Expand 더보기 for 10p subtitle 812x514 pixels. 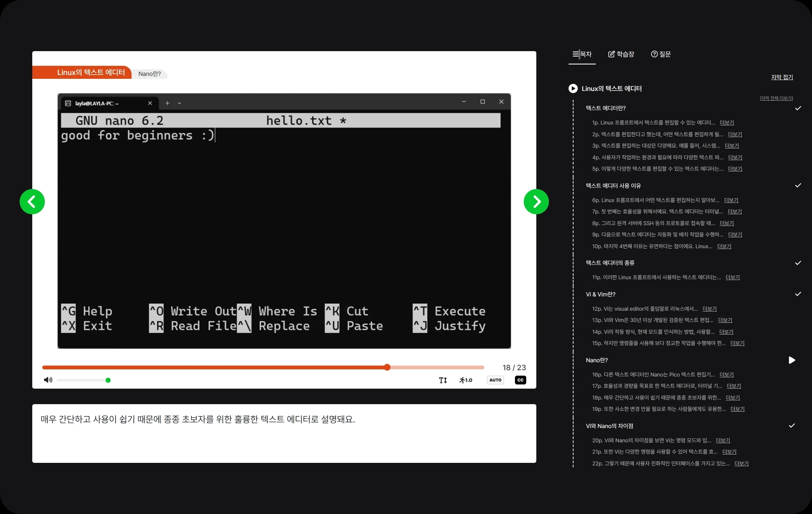(724, 246)
